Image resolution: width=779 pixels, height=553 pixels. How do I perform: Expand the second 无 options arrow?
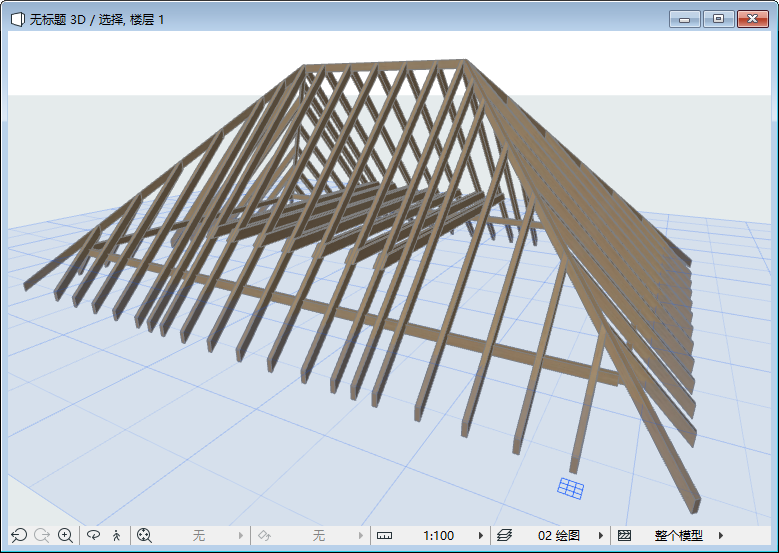(x=361, y=536)
